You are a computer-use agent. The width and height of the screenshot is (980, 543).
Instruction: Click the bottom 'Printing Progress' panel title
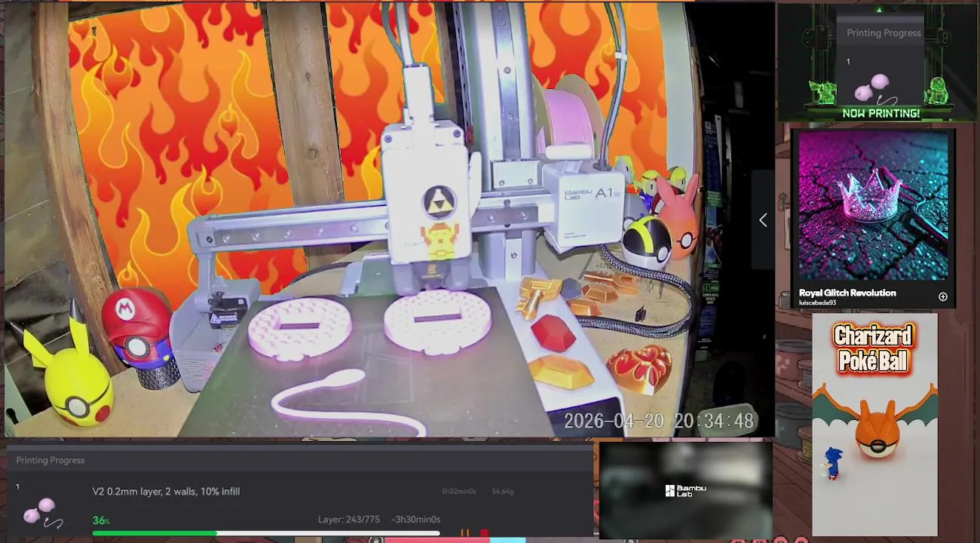(51, 460)
